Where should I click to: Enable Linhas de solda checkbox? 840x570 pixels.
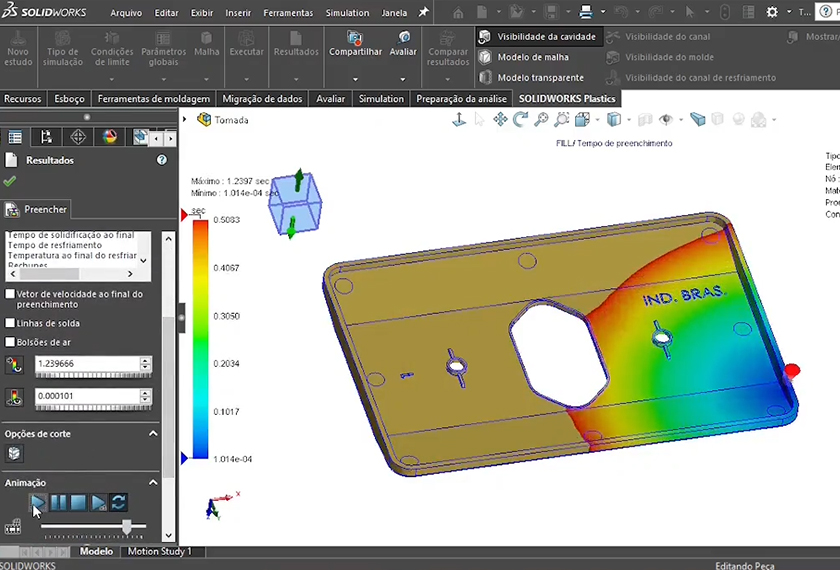[x=10, y=323]
